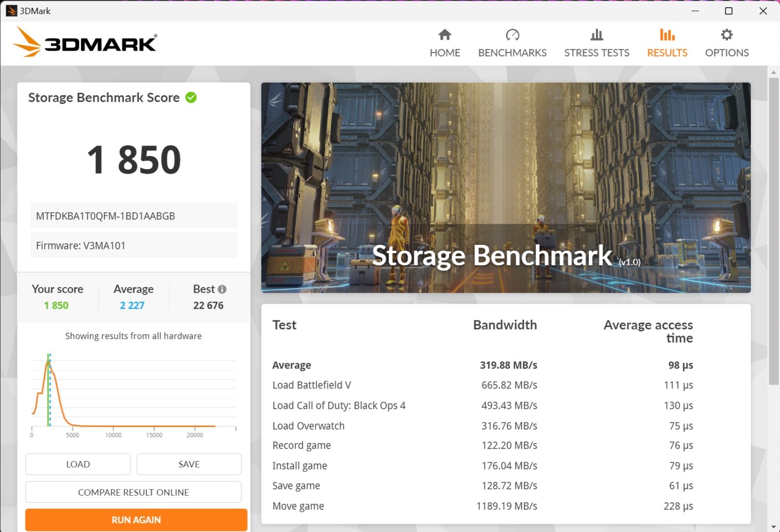Image resolution: width=780 pixels, height=532 pixels.
Task: Click the Best score value 22 676
Action: tap(208, 305)
